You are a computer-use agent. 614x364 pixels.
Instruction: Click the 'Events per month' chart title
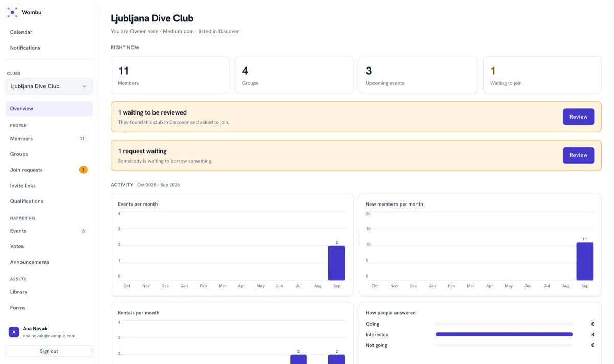pyautogui.click(x=138, y=204)
